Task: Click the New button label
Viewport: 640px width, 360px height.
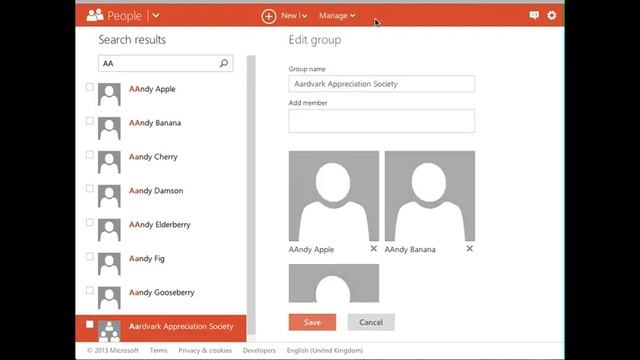Action: 289,16
